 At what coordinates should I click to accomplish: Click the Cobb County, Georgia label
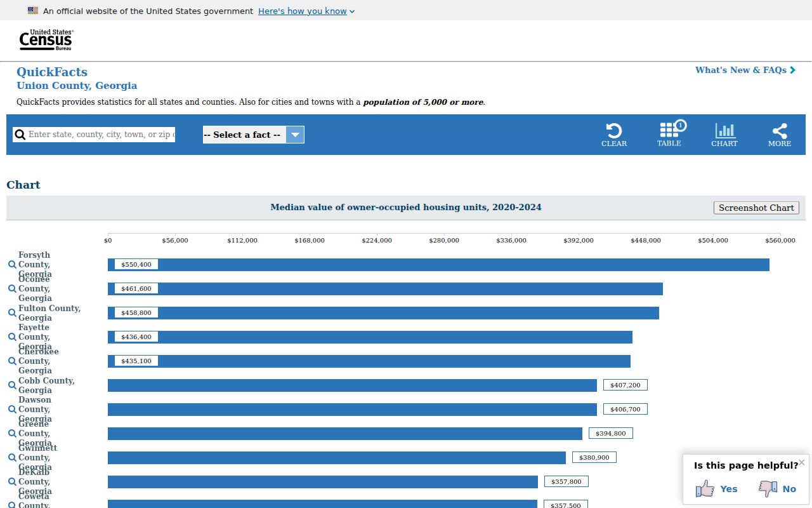(x=46, y=385)
